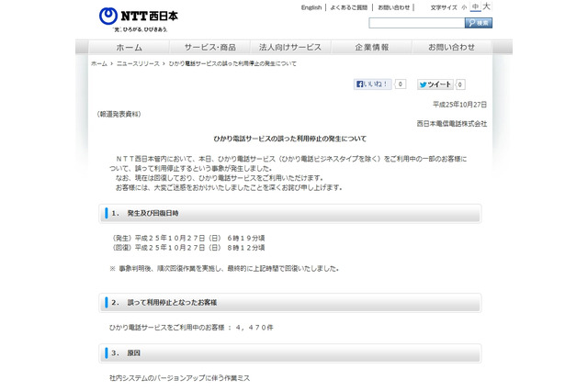Open the お問い合わせ navigation tab
The height and width of the screenshot is (391, 588).
452,48
